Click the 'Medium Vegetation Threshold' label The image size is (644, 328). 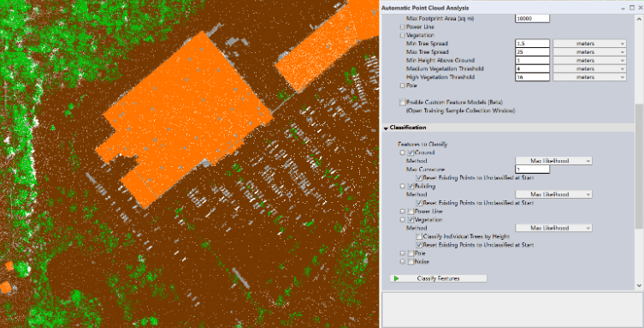point(445,69)
